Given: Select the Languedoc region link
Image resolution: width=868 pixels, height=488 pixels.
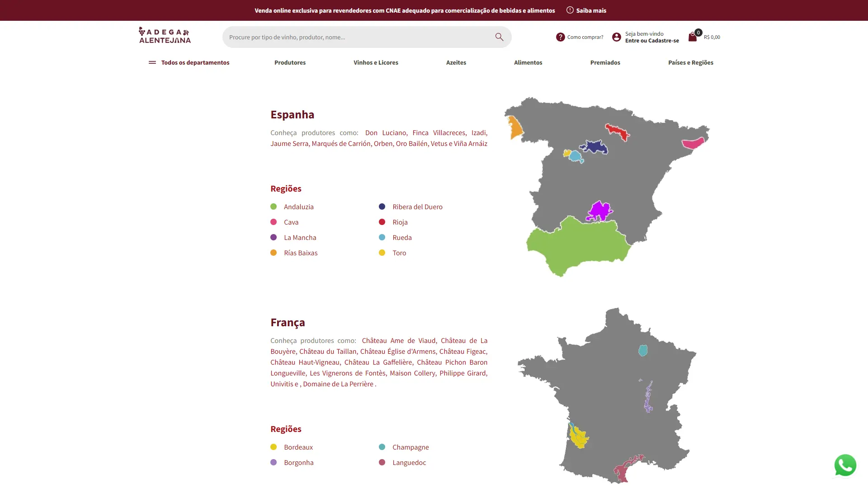Looking at the screenshot, I should (409, 462).
